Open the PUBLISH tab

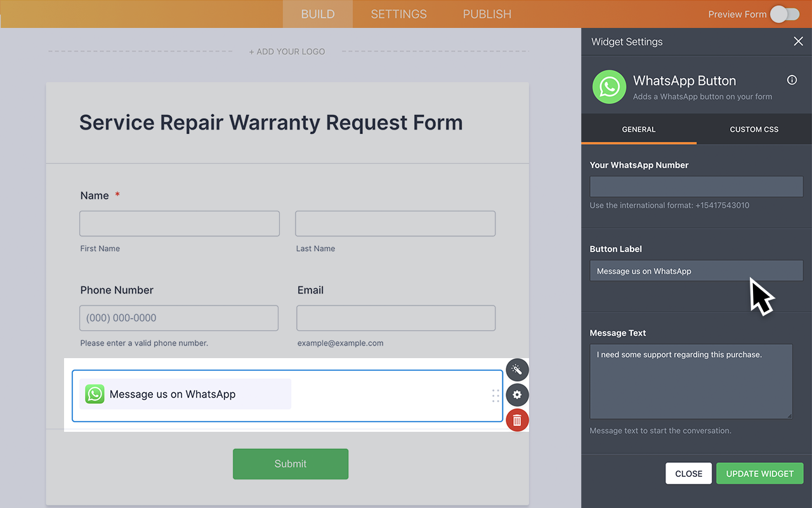(x=487, y=14)
